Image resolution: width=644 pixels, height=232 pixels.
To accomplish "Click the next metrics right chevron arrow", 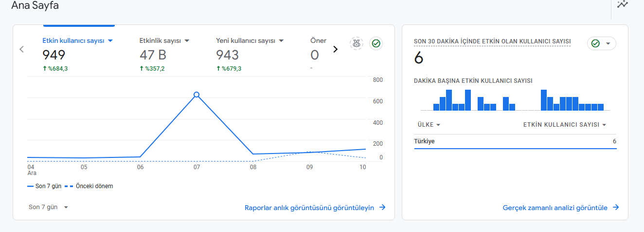I will coord(335,49).
